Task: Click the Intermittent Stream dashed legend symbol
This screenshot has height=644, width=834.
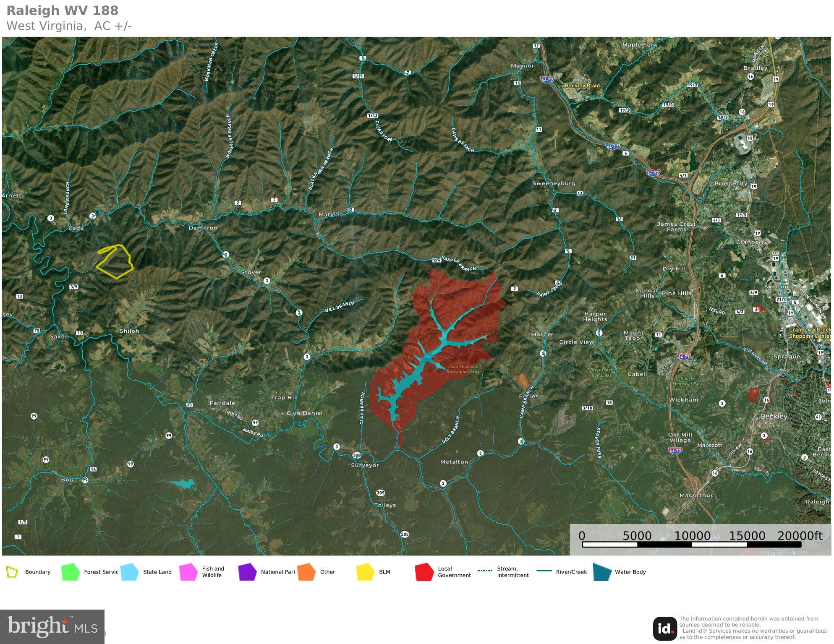Action: (485, 571)
